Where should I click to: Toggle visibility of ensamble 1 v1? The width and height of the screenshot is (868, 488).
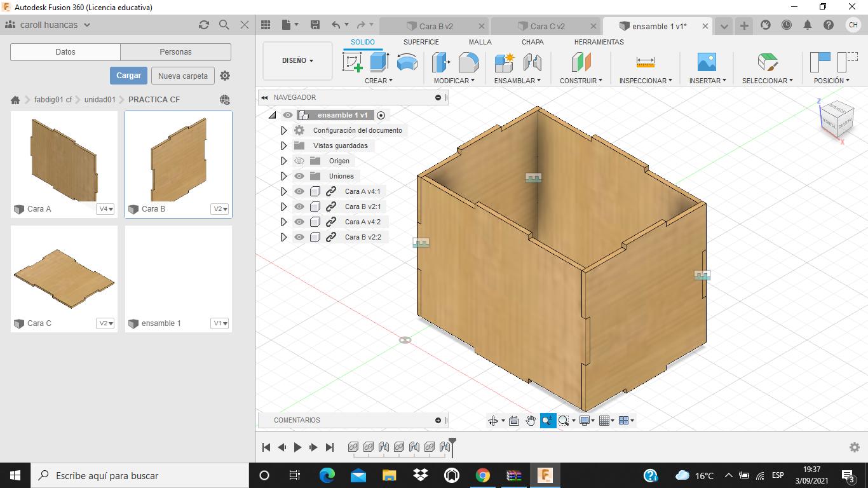click(288, 115)
